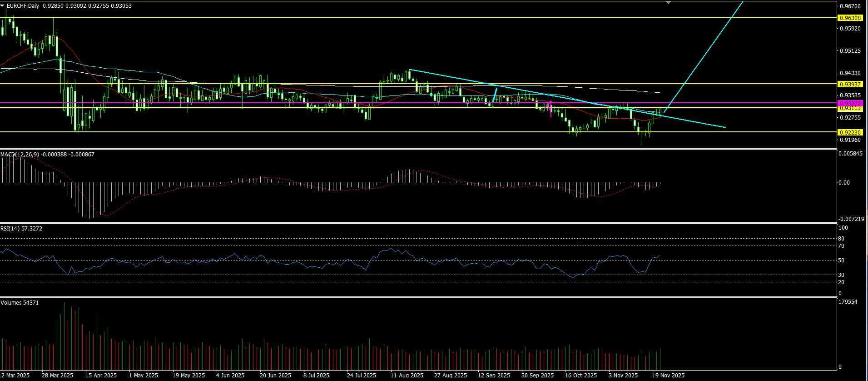Screen dimensions: 868x381
Task: Select the EURCHF,Daily chart title text
Action: 23,6
